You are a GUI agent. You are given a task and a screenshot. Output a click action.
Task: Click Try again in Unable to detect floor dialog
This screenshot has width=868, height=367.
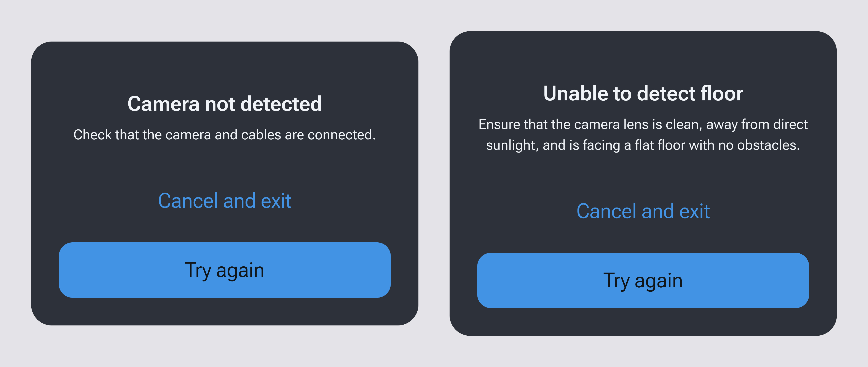pos(643,280)
